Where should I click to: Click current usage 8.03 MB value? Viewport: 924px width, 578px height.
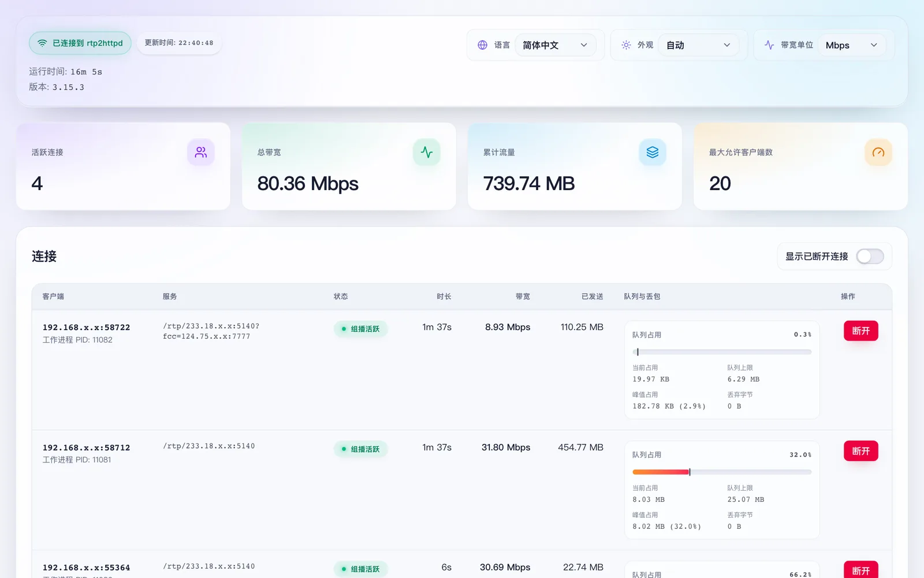coord(649,499)
